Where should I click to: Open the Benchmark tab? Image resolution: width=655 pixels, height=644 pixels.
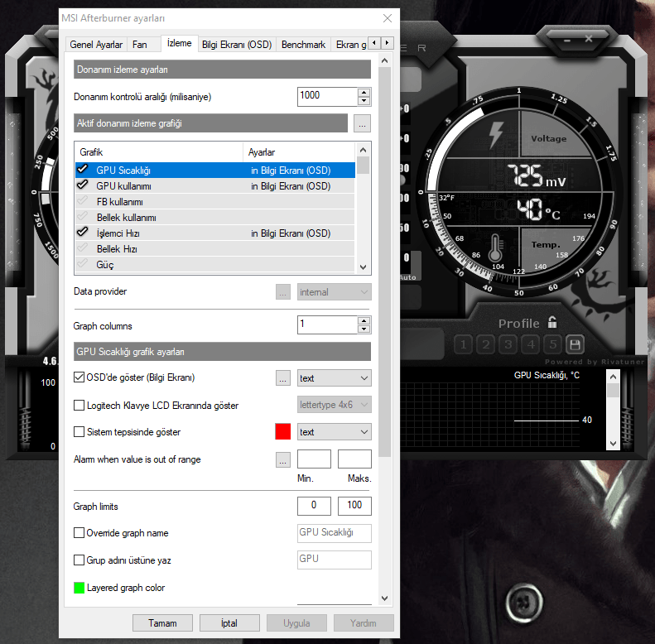303,45
